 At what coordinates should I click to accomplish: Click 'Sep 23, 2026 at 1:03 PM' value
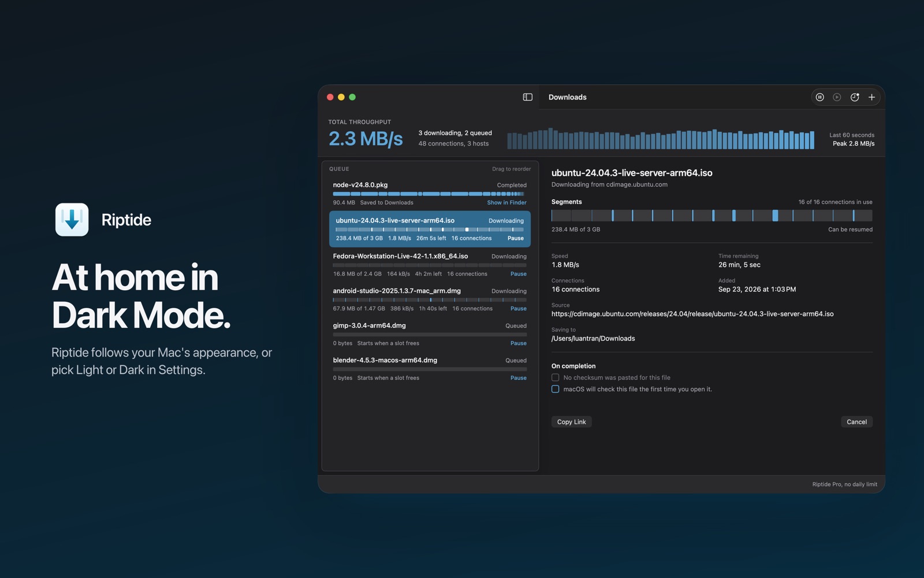[757, 290]
